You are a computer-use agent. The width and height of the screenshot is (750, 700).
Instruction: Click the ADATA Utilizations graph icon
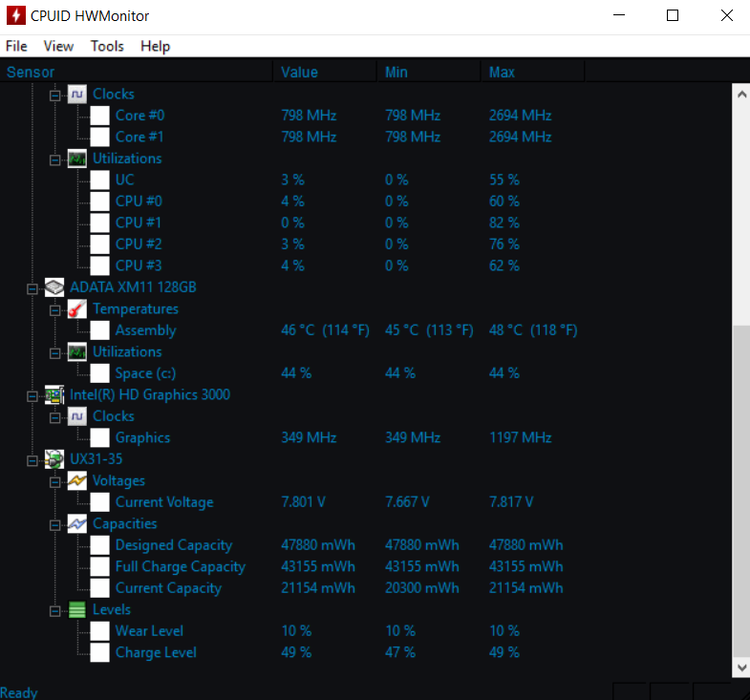[77, 352]
